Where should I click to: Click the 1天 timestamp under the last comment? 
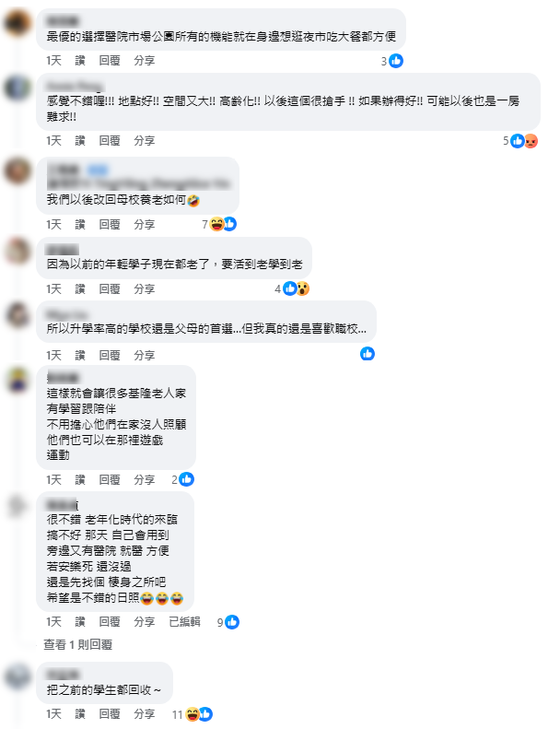[x=53, y=714]
